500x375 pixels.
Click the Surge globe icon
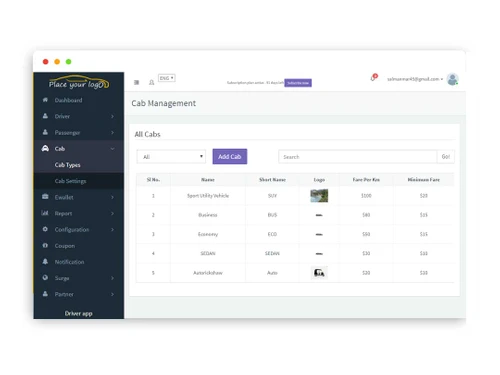[45, 277]
